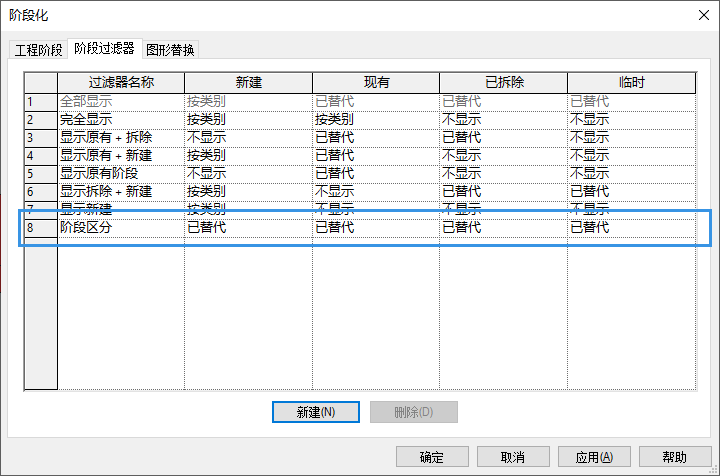Click the 新建 column header
Screen dimensions: 720x476
click(x=248, y=83)
